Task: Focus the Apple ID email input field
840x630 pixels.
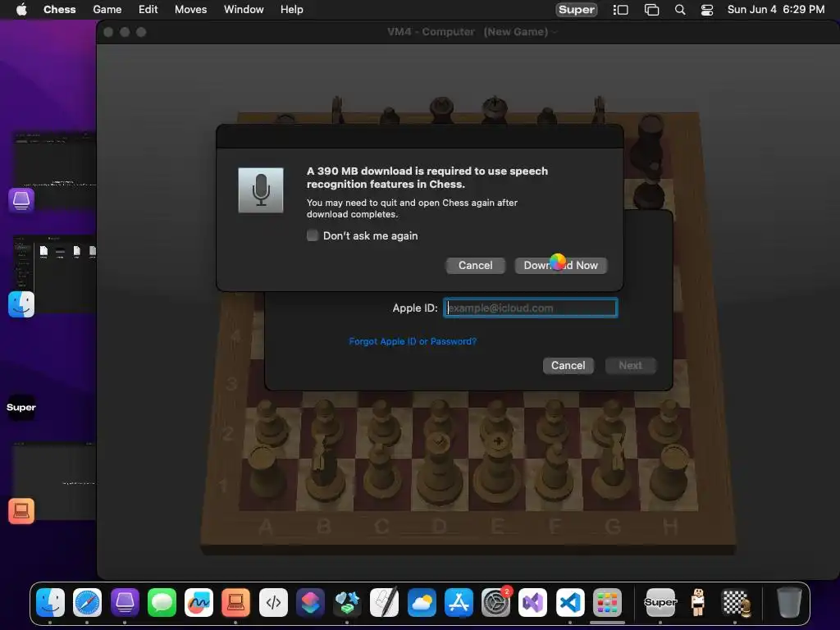Action: 531,308
